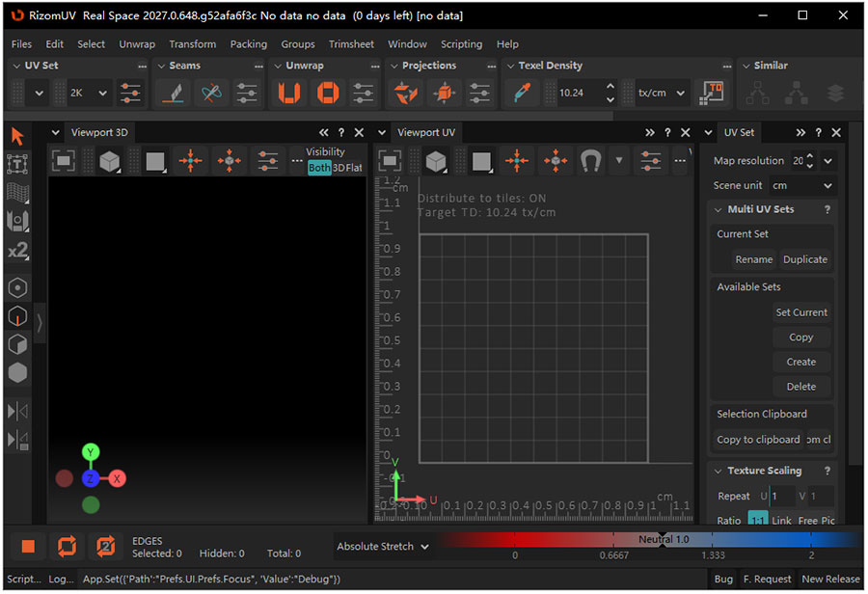This screenshot has height=594, width=868.
Task: Open the Scene unit cm dropdown
Action: [801, 185]
